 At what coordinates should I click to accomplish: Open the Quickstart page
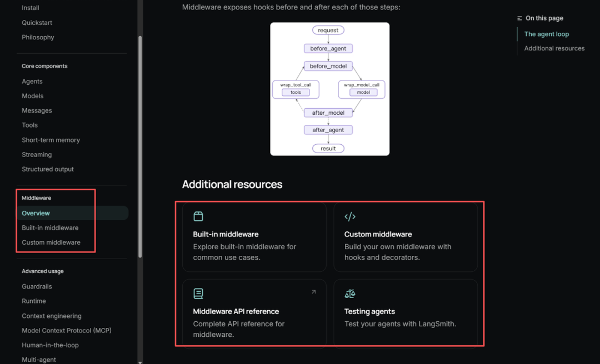tap(37, 23)
